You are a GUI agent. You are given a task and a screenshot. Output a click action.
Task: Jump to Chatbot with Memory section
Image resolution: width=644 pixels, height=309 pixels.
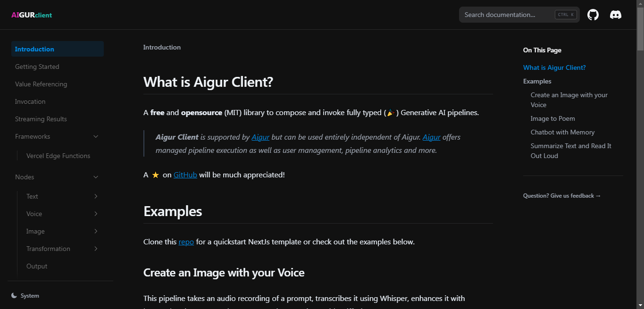pos(562,132)
